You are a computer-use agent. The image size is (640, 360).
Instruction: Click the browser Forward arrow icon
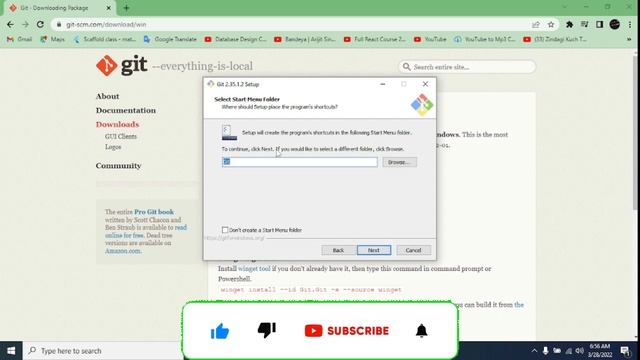(x=25, y=24)
